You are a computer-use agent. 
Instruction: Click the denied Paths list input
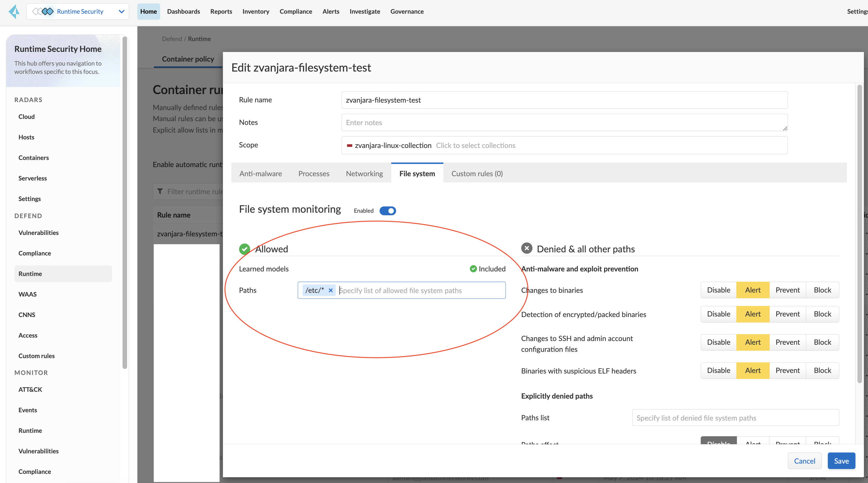(735, 418)
